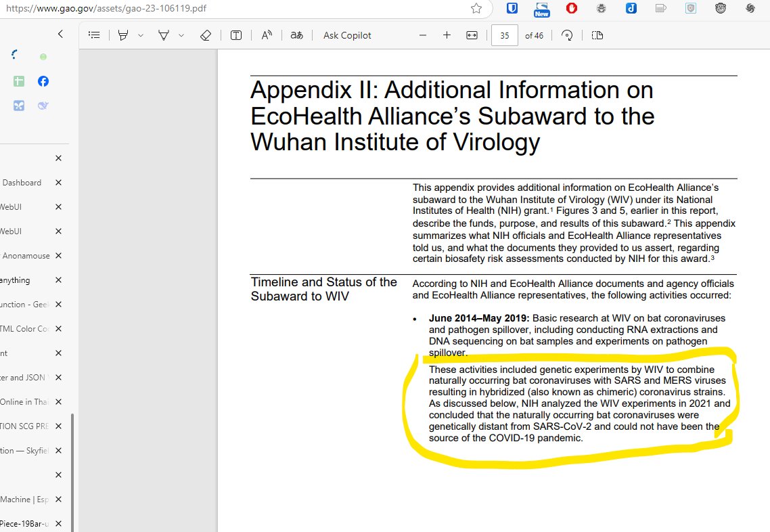Click the vertical tabs list scrollbar
This screenshot has width=770, height=532.
coord(72,472)
